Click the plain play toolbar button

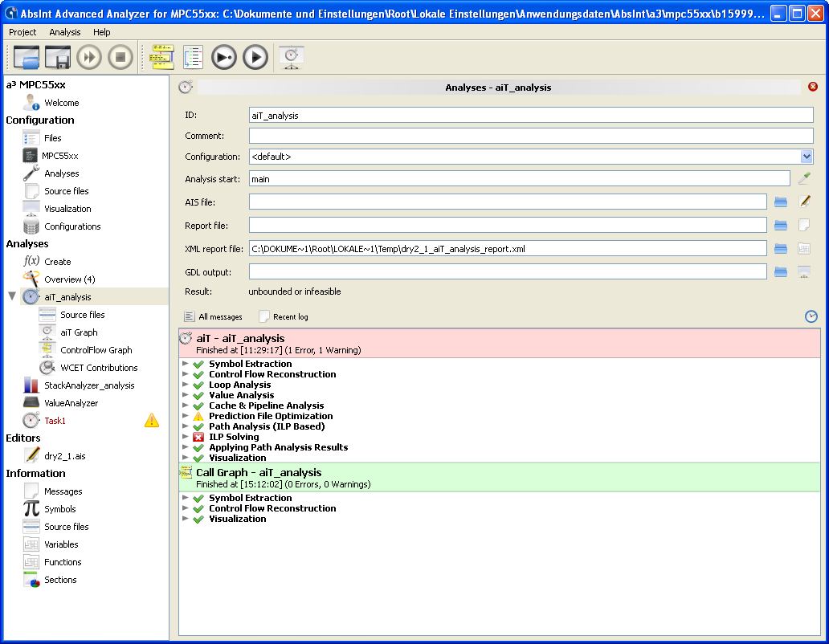(x=256, y=57)
